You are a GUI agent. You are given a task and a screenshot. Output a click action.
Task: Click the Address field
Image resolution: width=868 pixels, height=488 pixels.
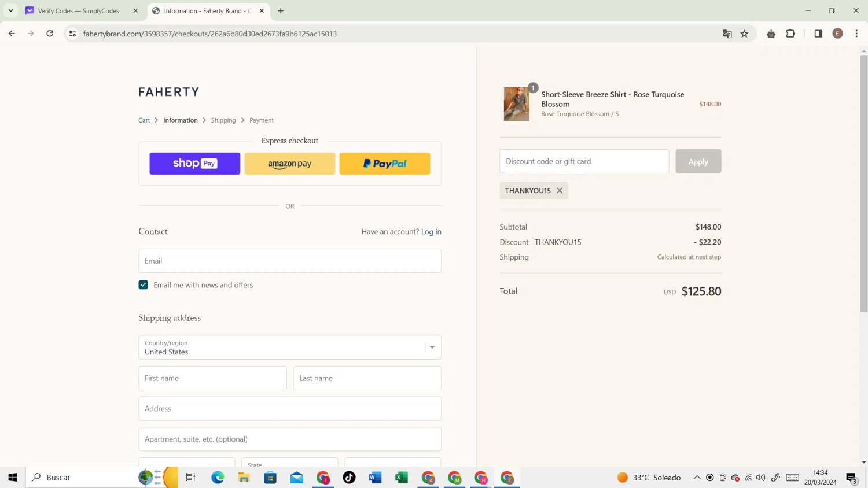pyautogui.click(x=290, y=409)
